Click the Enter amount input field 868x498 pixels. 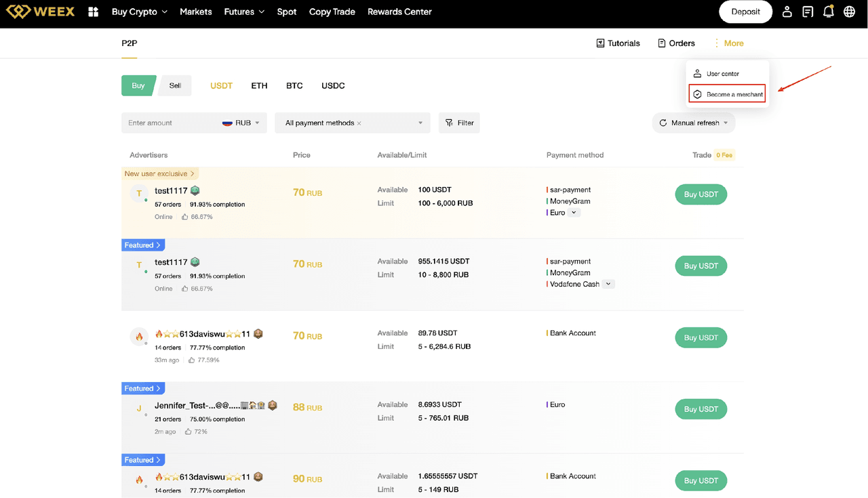(x=170, y=123)
